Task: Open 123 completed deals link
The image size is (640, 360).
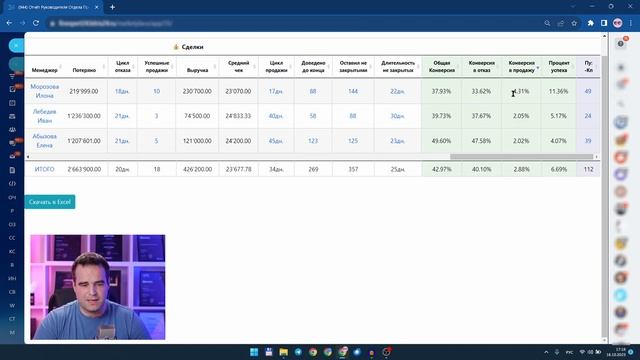Action: [x=313, y=141]
